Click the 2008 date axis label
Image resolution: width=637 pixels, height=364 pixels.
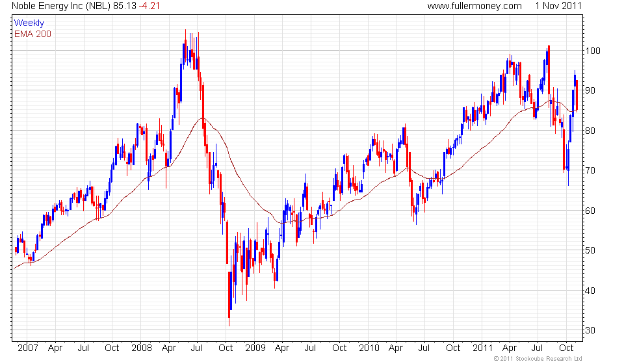click(142, 348)
